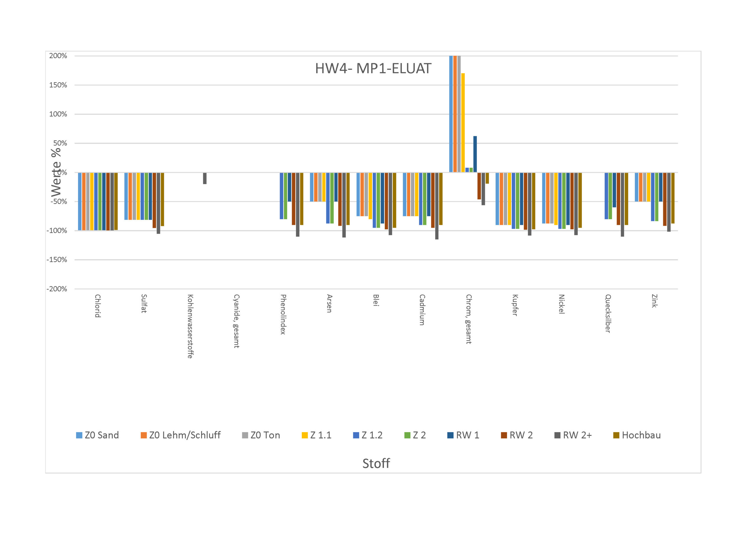This screenshot has height=534, width=756.
Task: Click the RW 1 legend swatch
Action: [450, 435]
